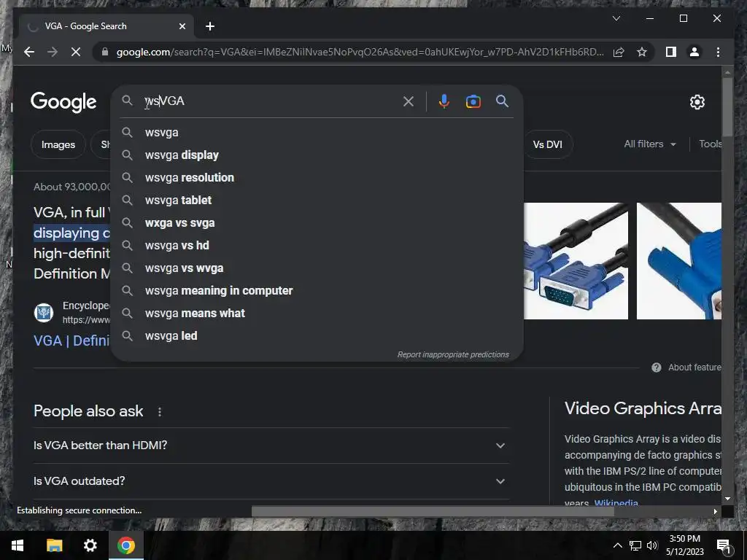Share this page from the address bar
The height and width of the screenshot is (560, 747).
tap(619, 52)
